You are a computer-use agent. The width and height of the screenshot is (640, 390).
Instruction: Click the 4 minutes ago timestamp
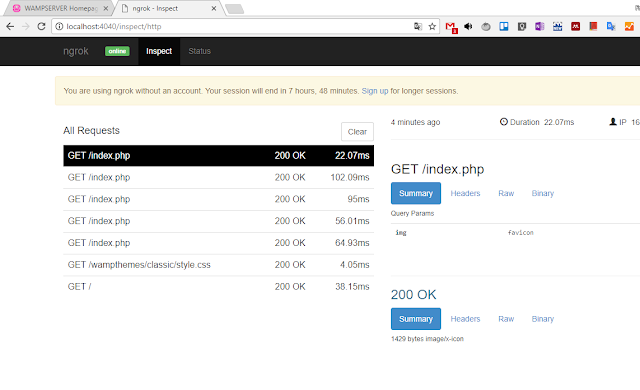pyautogui.click(x=416, y=122)
